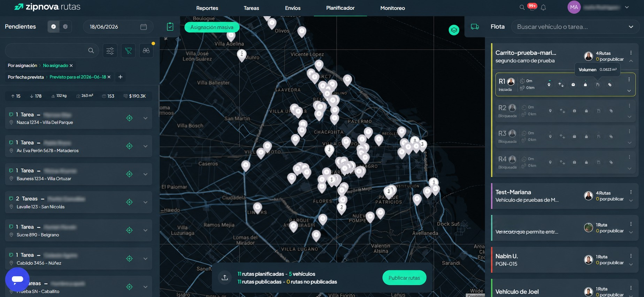This screenshot has width=644, height=297.
Task: Remove the Previsto para el 2026-06-18 filter
Action: pos(109,77)
